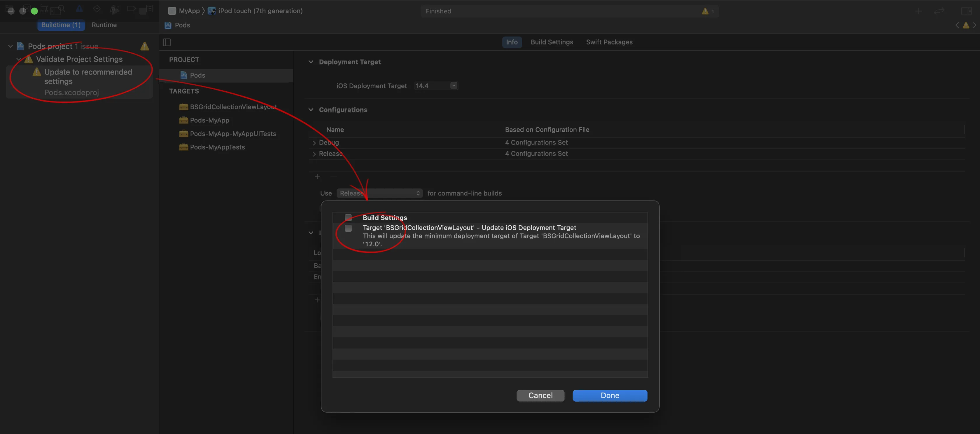The height and width of the screenshot is (434, 980).
Task: Open the Breakpoint navigator icon
Action: click(131, 9)
